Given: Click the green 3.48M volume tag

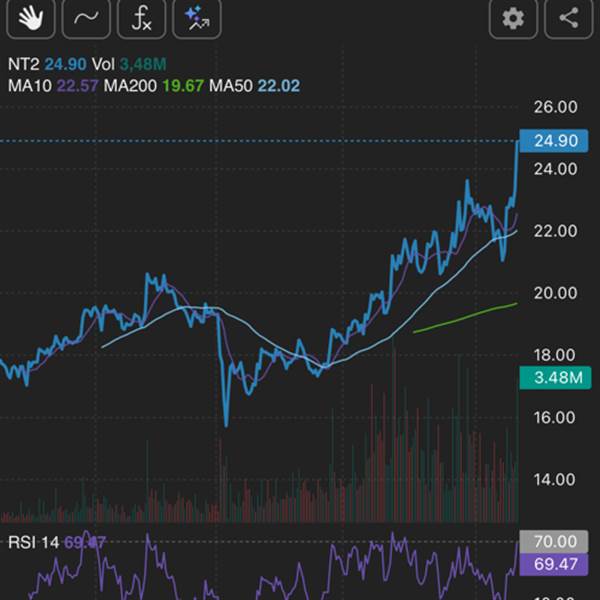Looking at the screenshot, I should click(553, 377).
